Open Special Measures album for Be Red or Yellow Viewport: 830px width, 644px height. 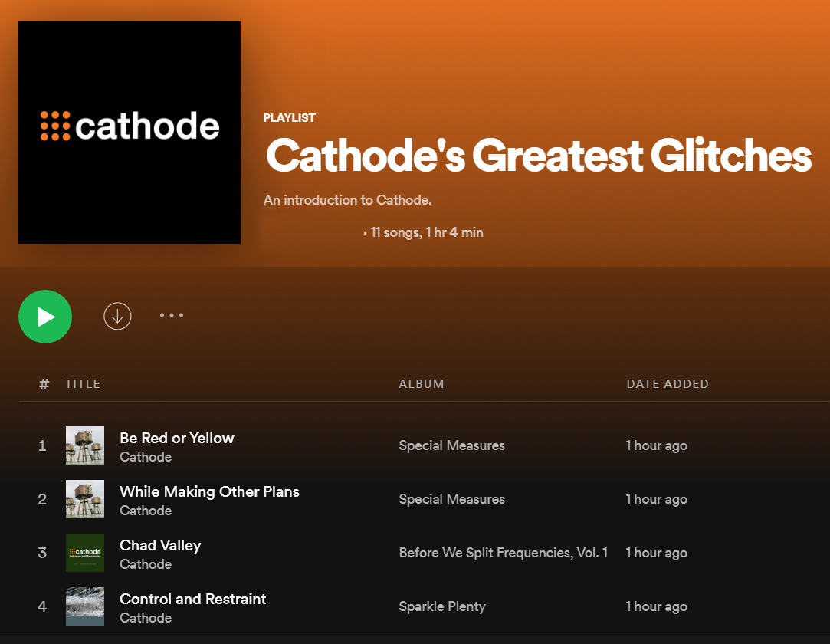coord(451,445)
